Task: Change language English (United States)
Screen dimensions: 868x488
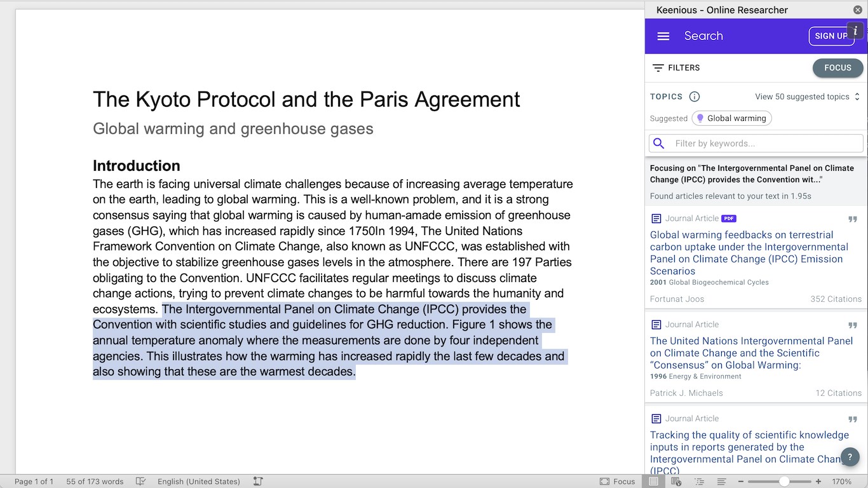Action: point(199,482)
